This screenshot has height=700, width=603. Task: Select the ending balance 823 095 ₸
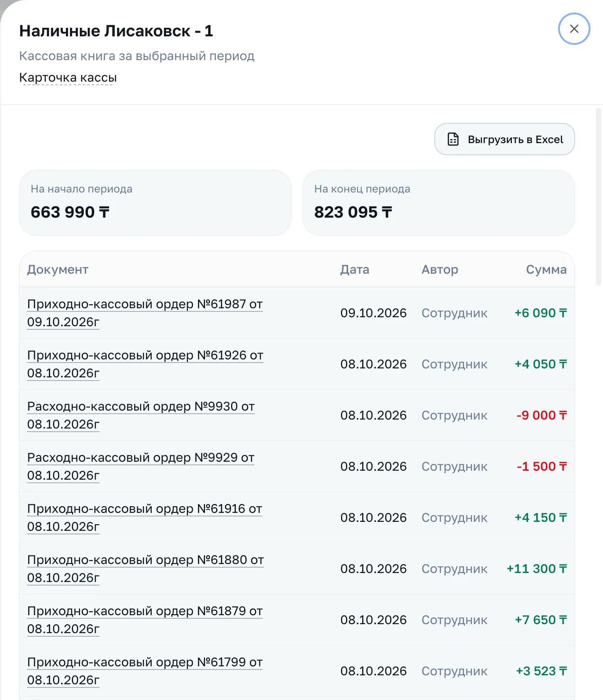(x=353, y=212)
